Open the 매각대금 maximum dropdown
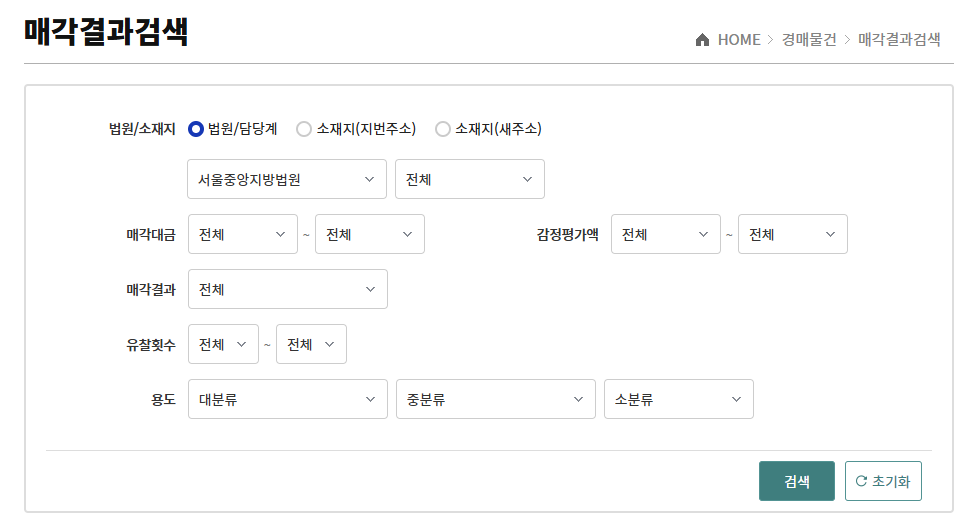The image size is (966, 523). tap(370, 234)
